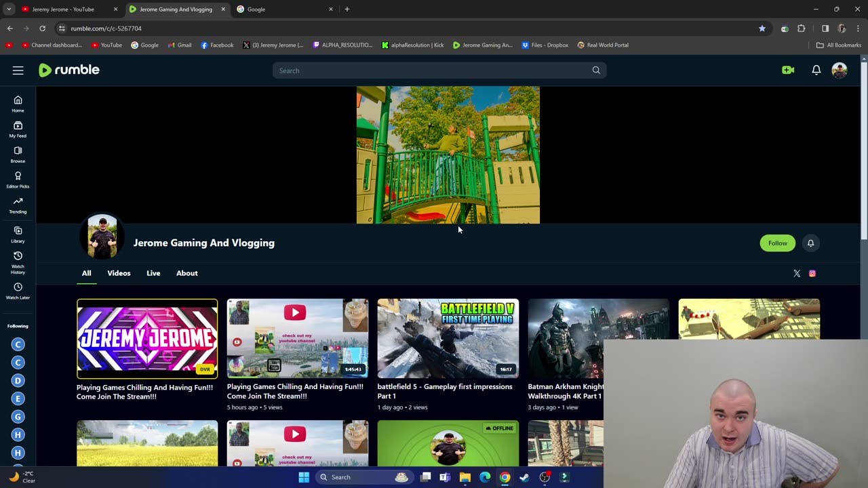The height and width of the screenshot is (488, 868).
Task: Open followed channel E in sidebar
Action: 18,399
